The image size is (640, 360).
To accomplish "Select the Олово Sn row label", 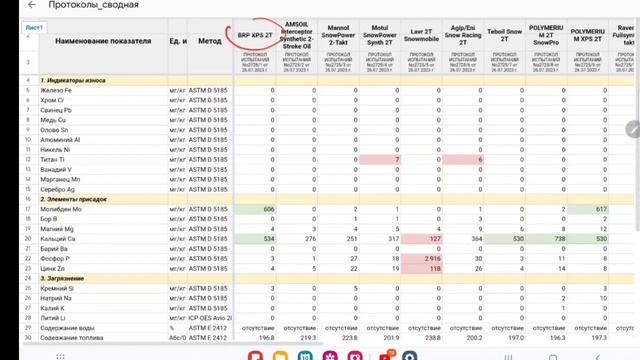I will 54,130.
